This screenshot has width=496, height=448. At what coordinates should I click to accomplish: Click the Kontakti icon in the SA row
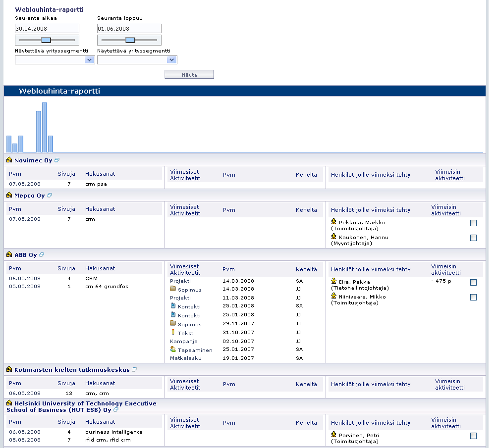tap(173, 305)
